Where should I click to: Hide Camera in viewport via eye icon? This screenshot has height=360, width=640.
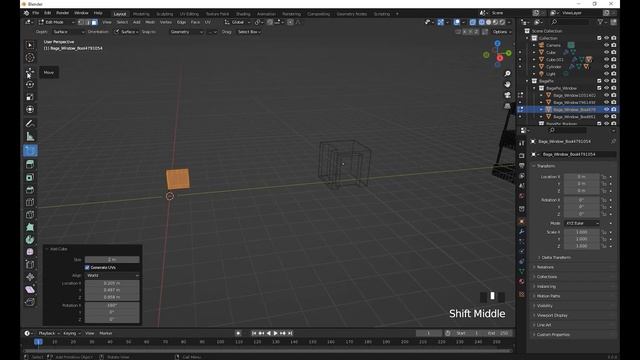[607, 45]
